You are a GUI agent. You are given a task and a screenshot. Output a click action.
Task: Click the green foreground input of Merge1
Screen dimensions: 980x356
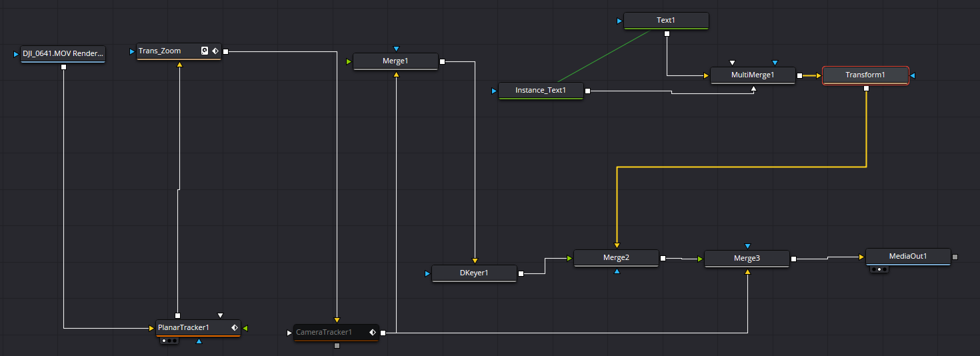tap(349, 62)
